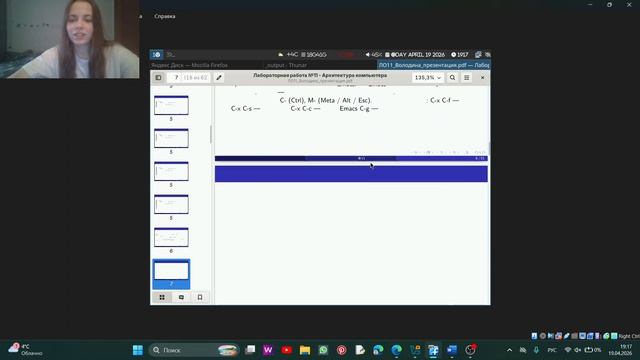Show bookmarks view in the sidebar
The height and width of the screenshot is (360, 640).
coord(200,297)
